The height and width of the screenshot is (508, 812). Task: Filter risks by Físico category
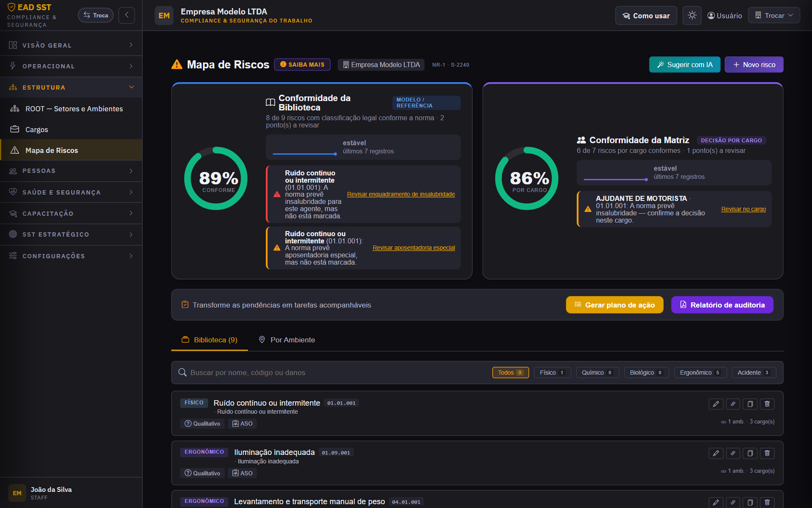click(x=552, y=373)
